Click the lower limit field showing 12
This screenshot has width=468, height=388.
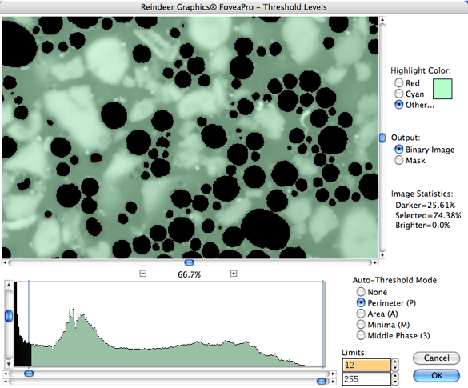point(366,365)
